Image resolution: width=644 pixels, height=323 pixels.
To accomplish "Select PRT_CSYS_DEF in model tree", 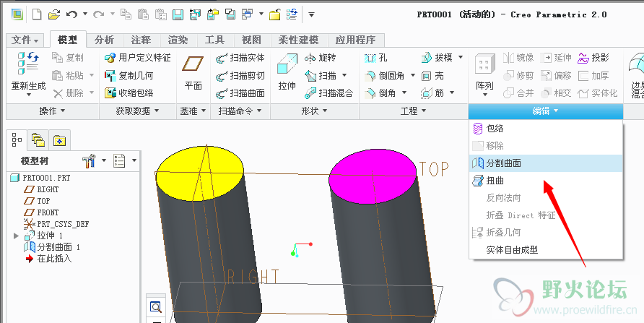I will [x=57, y=224].
